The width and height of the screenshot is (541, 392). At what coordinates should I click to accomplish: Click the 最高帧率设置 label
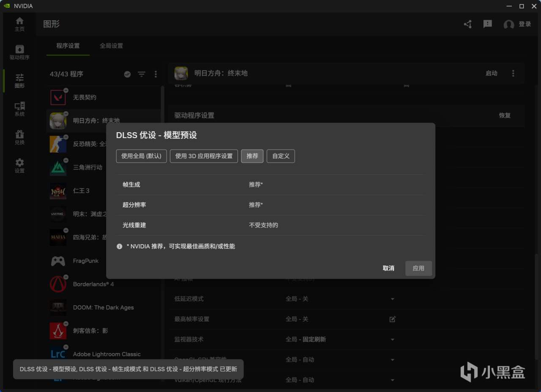click(192, 319)
